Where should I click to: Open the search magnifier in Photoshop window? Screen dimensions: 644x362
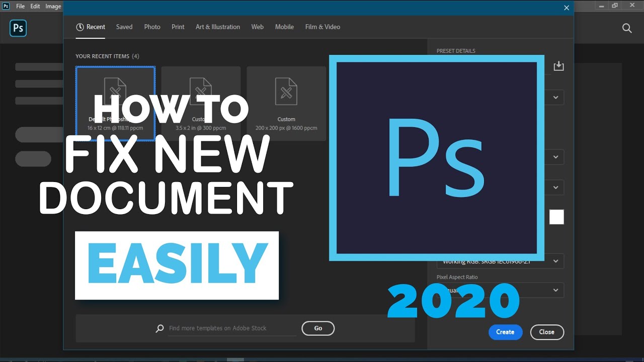click(x=627, y=28)
